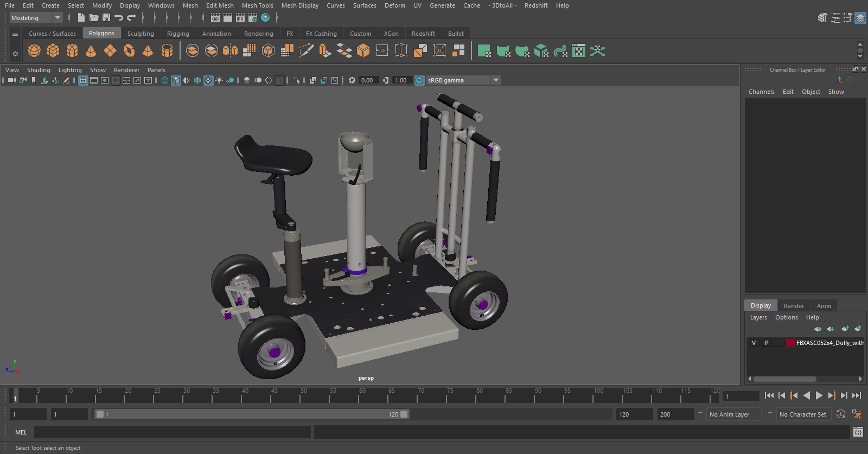Toggle the viewport grid display

coord(83,80)
